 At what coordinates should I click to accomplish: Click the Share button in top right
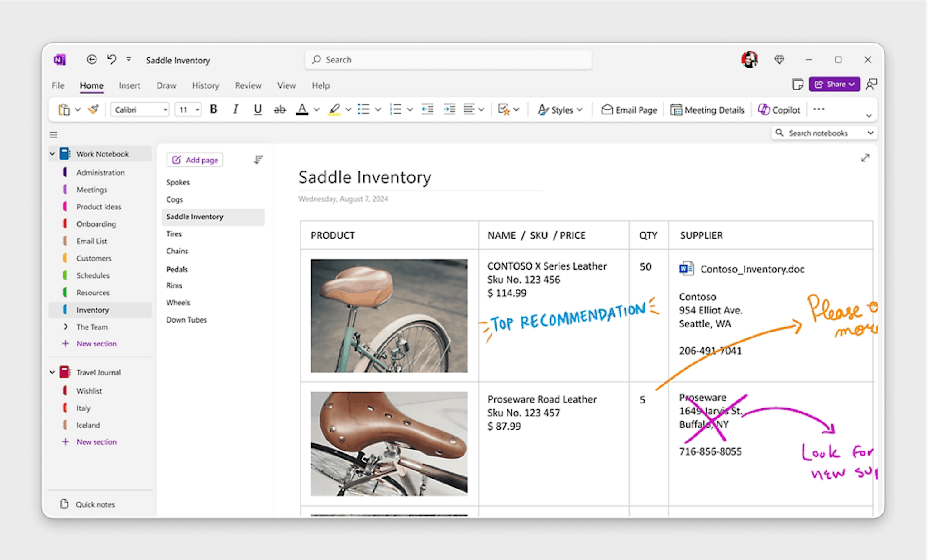click(833, 85)
